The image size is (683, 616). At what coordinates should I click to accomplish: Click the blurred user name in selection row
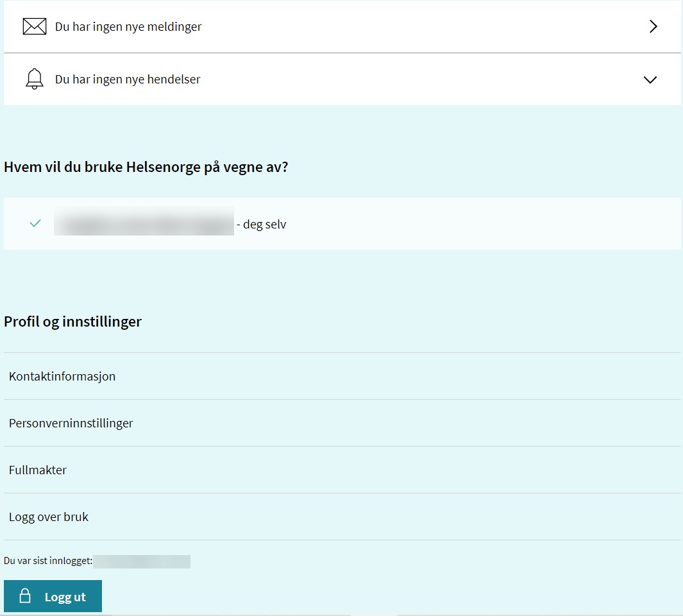pos(144,221)
